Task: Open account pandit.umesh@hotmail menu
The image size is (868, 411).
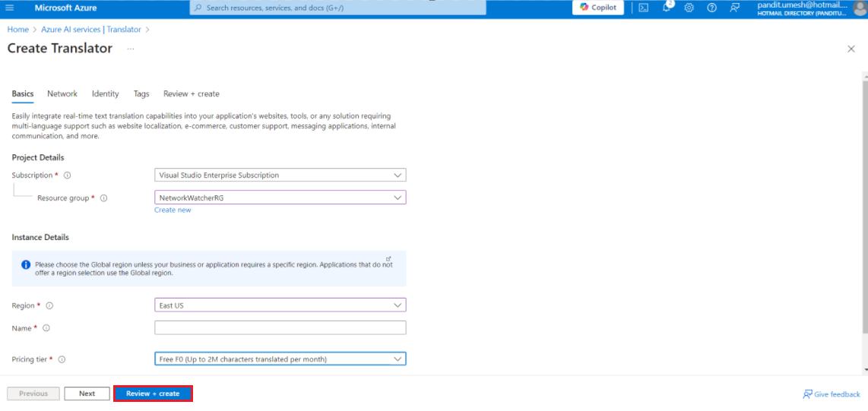Action: tap(802, 8)
